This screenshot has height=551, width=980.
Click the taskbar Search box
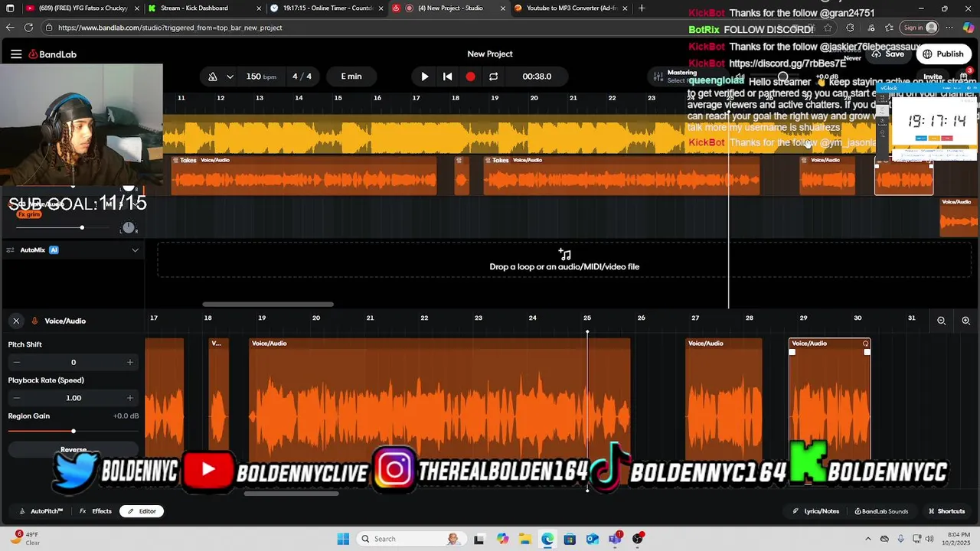(410, 539)
